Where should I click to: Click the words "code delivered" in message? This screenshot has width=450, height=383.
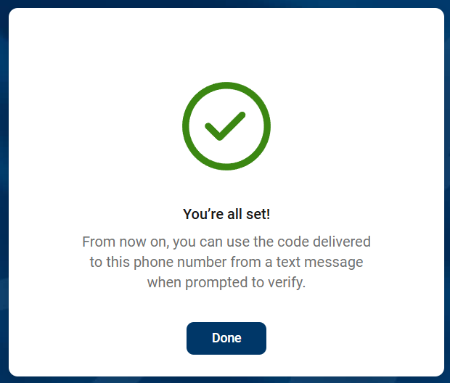pos(324,242)
